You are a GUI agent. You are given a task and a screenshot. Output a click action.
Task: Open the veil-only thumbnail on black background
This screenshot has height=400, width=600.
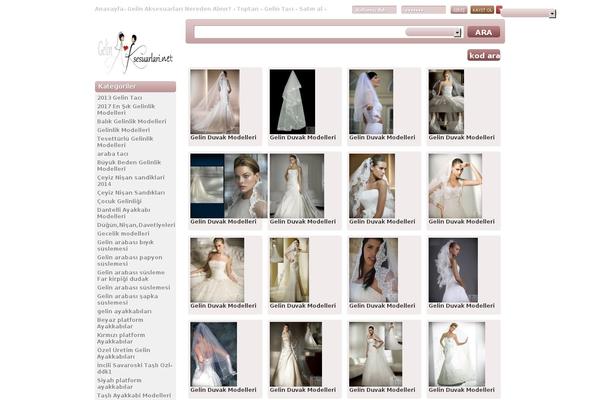point(292,101)
